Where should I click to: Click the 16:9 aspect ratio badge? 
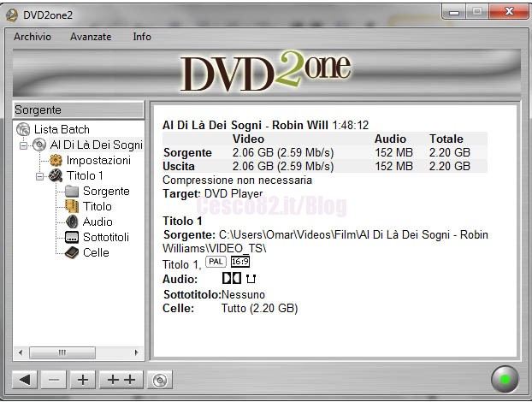[240, 262]
